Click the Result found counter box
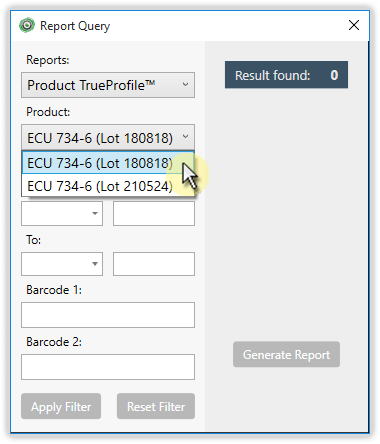 pos(286,75)
